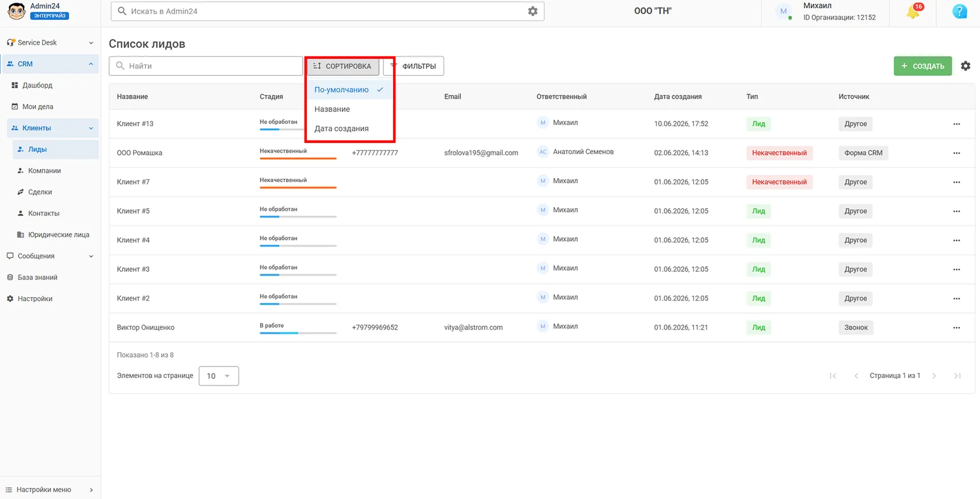Open three-dots menu for ООО Ромашка row

coord(957,153)
